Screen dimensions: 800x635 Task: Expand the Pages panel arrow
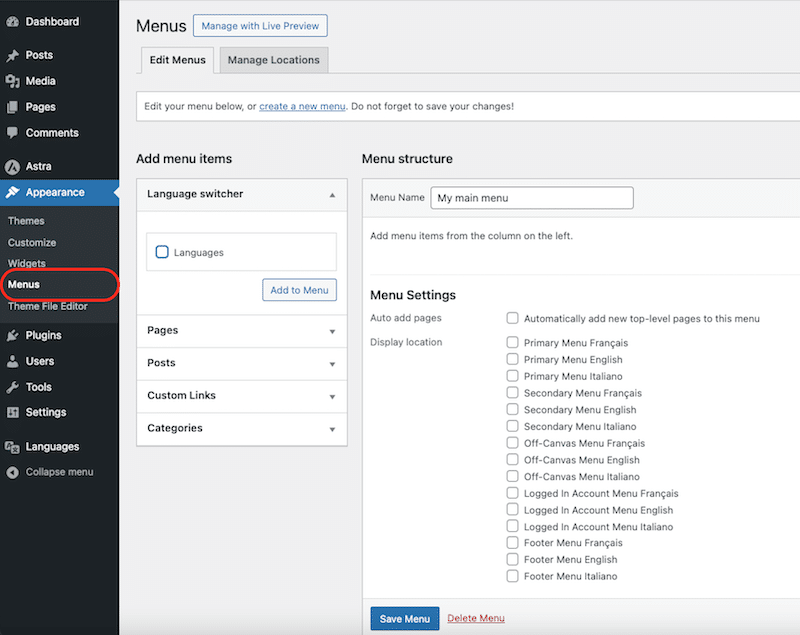tap(332, 331)
